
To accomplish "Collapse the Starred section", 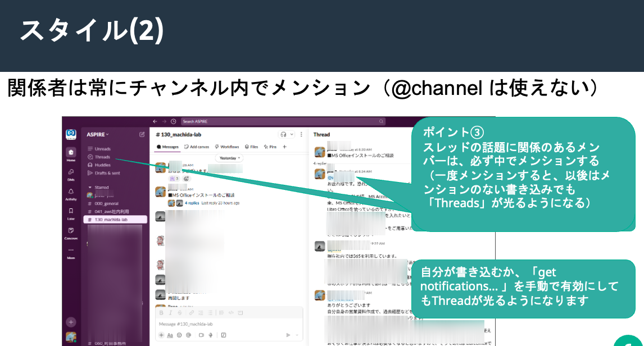I will pos(90,187).
